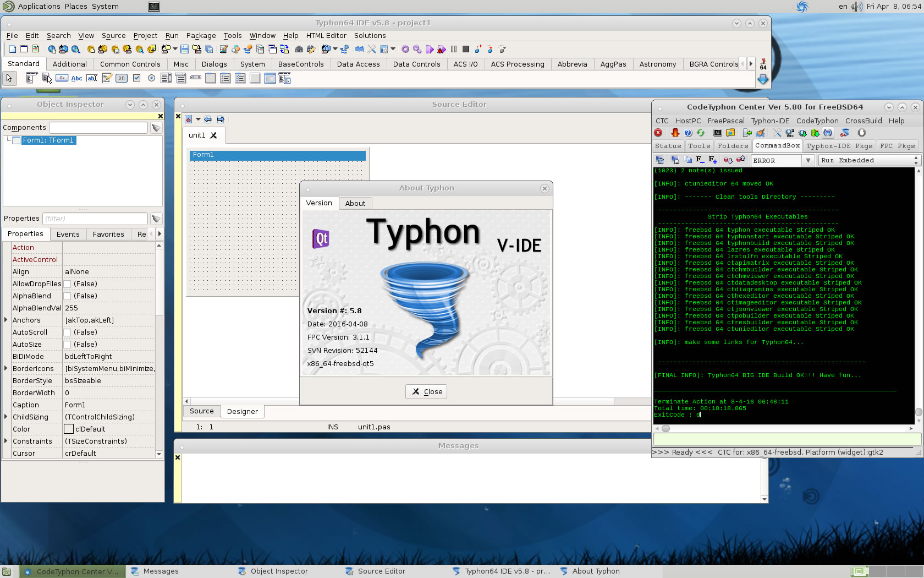Pick the TCheckBox component in palette

(x=136, y=78)
